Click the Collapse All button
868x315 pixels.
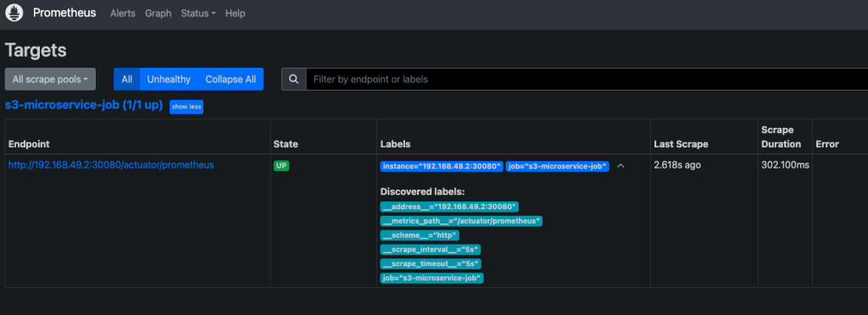tap(231, 79)
